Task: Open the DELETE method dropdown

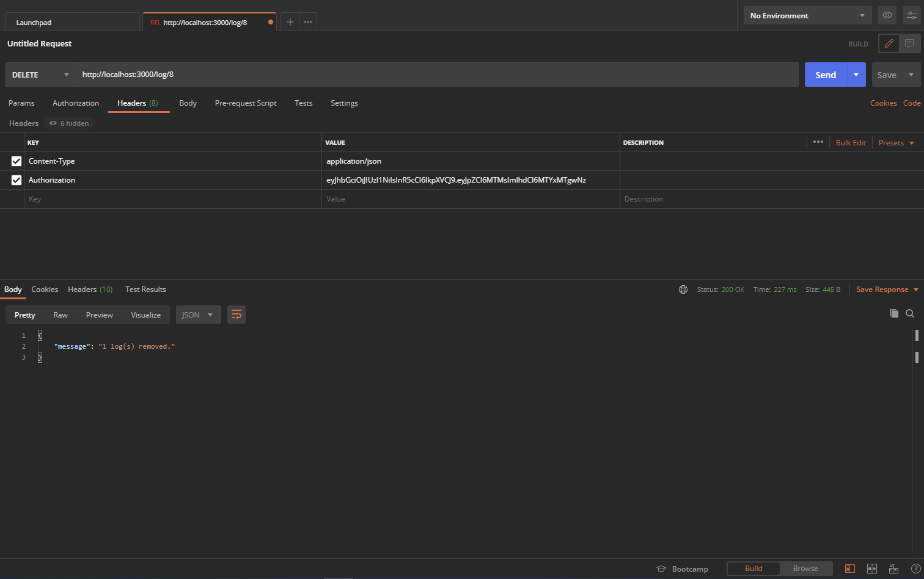Action: pyautogui.click(x=40, y=74)
